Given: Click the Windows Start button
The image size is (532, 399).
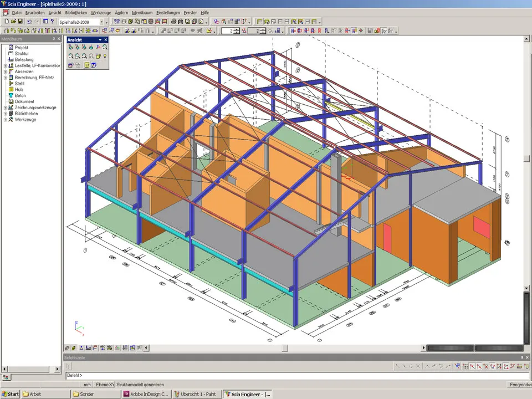Looking at the screenshot, I should (11, 394).
